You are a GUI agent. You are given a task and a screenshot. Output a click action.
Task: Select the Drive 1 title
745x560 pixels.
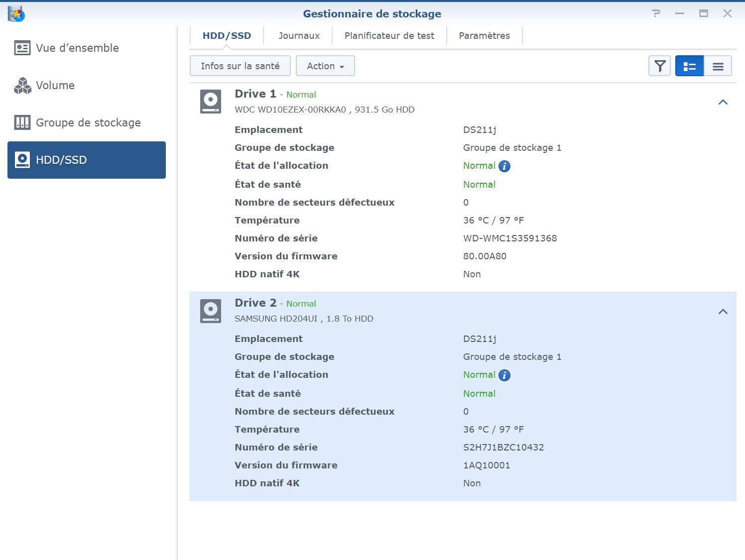pyautogui.click(x=255, y=94)
